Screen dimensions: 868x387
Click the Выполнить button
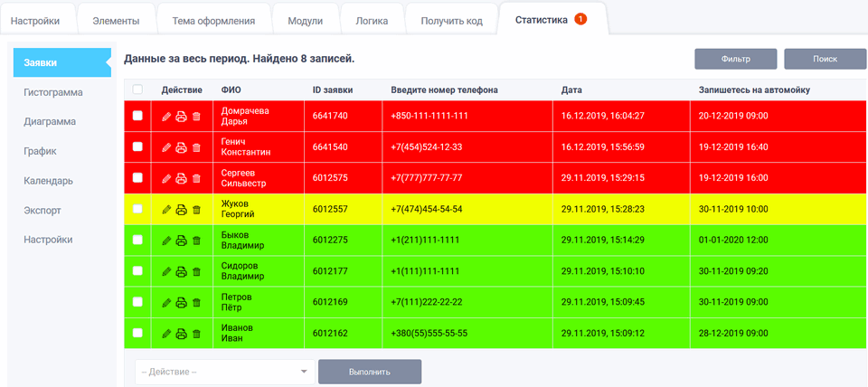pos(369,372)
